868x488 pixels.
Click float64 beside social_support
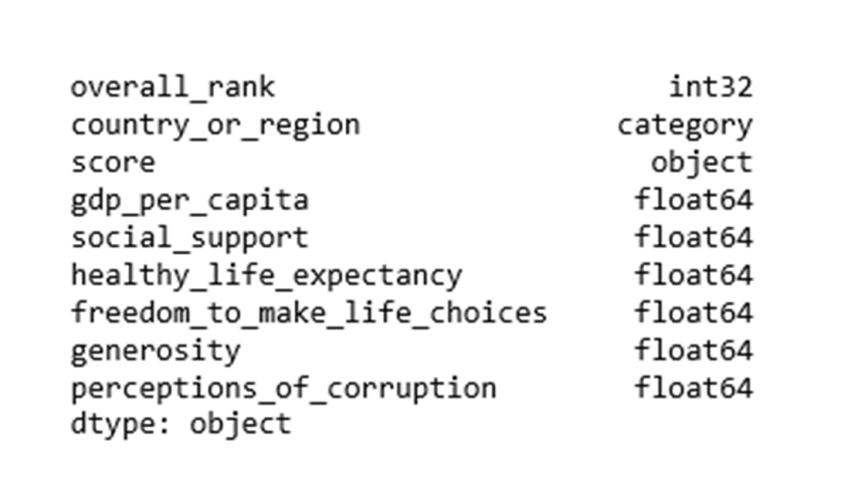(693, 238)
